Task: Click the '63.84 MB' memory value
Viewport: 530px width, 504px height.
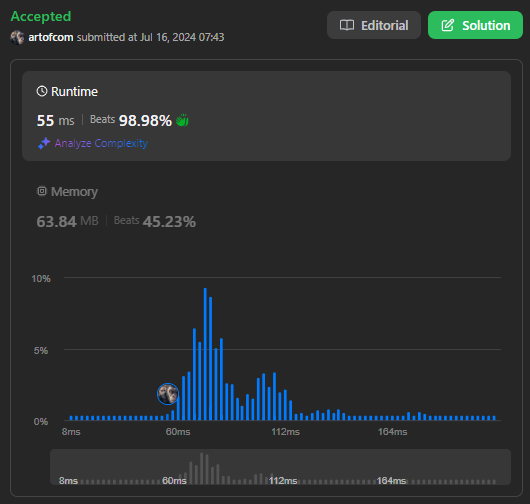Action: [67, 222]
